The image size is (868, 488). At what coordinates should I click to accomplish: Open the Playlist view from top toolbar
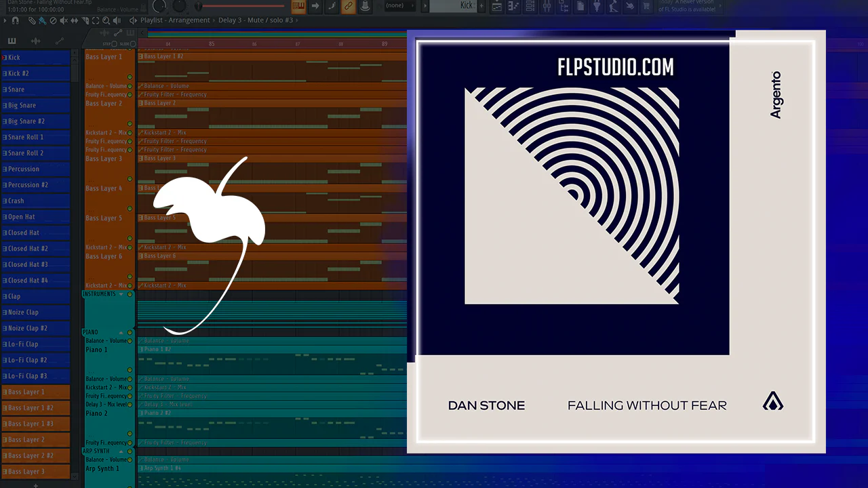[497, 6]
